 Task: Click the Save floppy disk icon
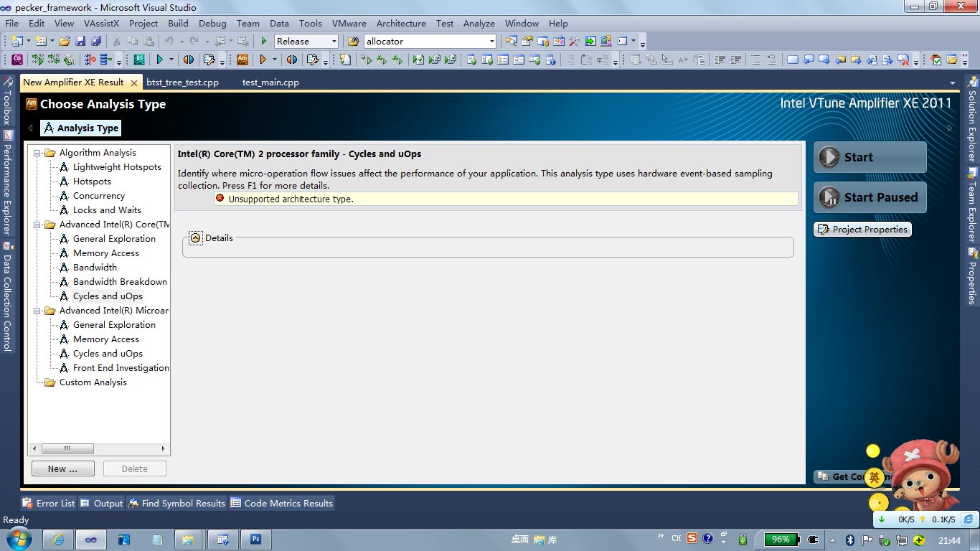80,41
